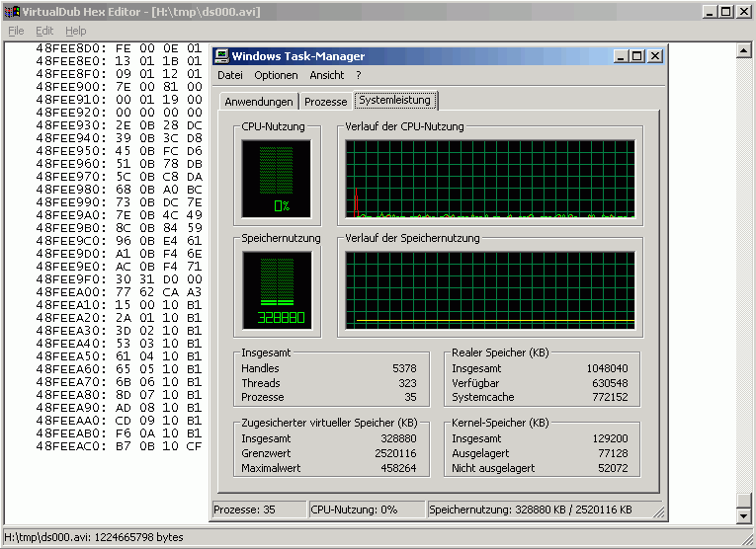Click hex row address 48FEE8D0
Image resolution: width=756 pixels, height=549 pixels.
click(x=71, y=48)
